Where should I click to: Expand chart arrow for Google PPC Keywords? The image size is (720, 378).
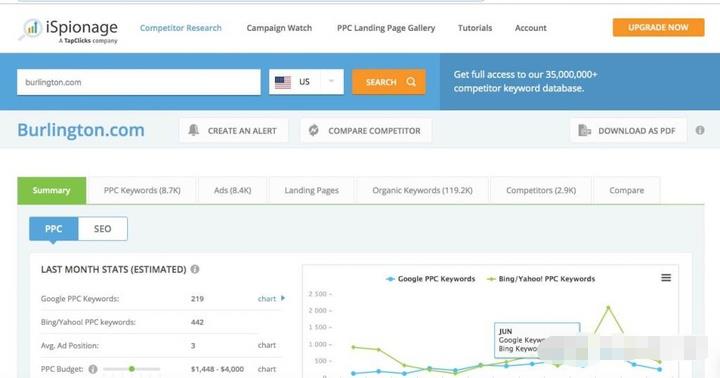tap(283, 298)
